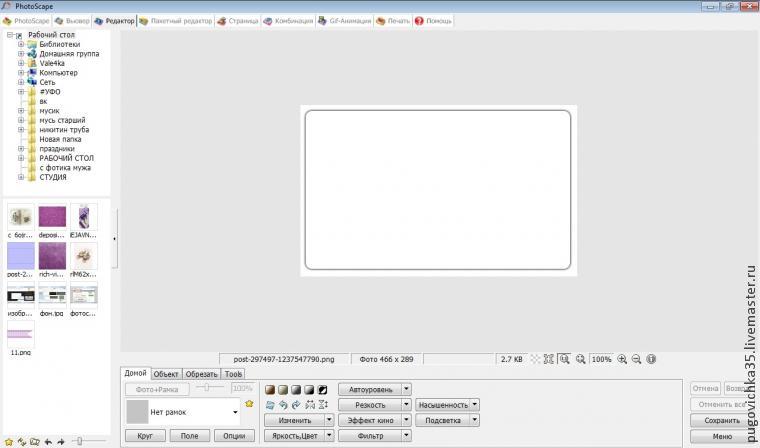Screen dimensions: 760x448
Task: Click the folder icon in bottom-left toolbar
Action: [35, 442]
